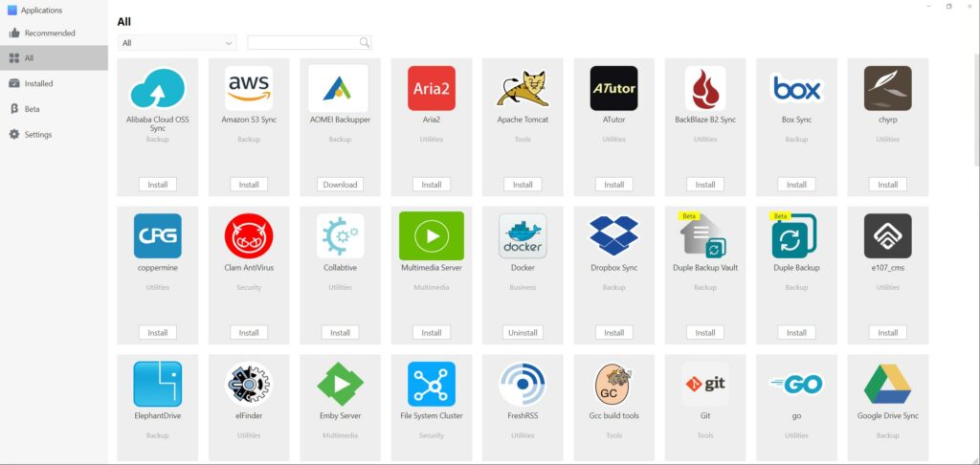Click the app search input field

303,43
